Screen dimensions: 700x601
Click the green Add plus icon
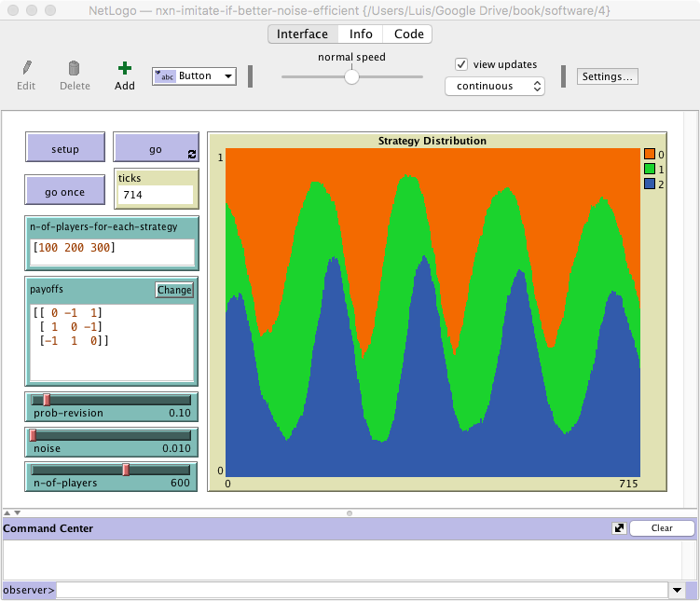[124, 68]
